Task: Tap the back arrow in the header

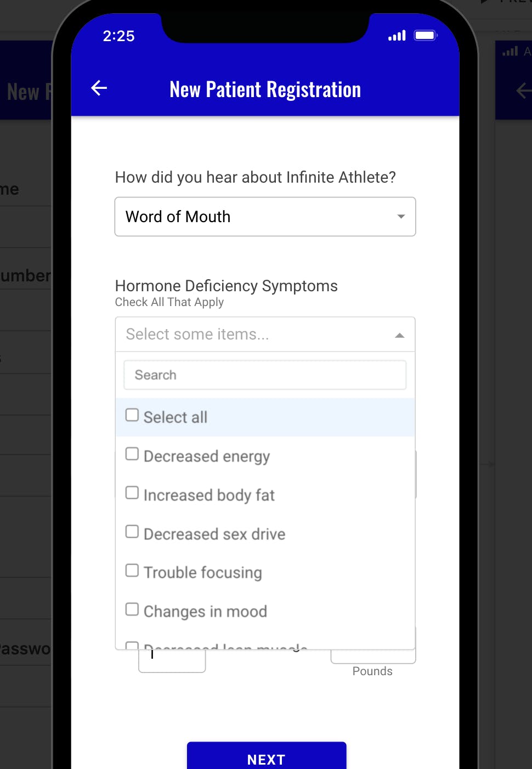Action: tap(99, 88)
